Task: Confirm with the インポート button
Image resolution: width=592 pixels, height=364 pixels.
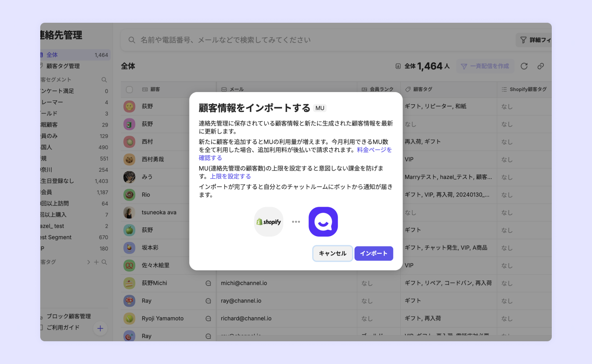Action: tap(374, 253)
